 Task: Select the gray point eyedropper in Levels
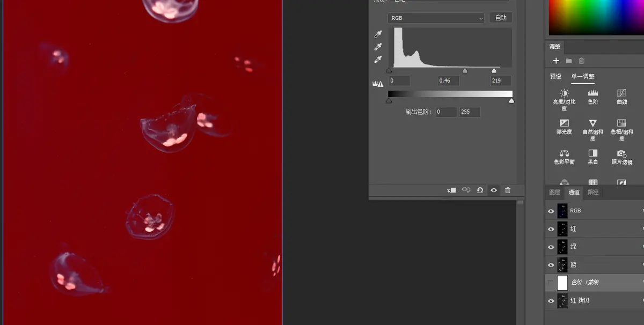(x=378, y=47)
